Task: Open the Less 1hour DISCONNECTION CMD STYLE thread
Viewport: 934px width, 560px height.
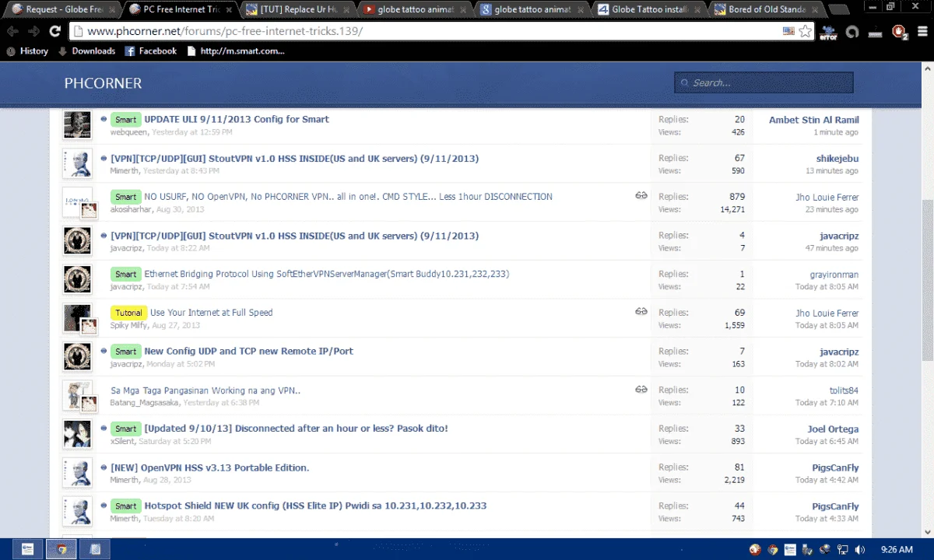Action: [x=349, y=197]
